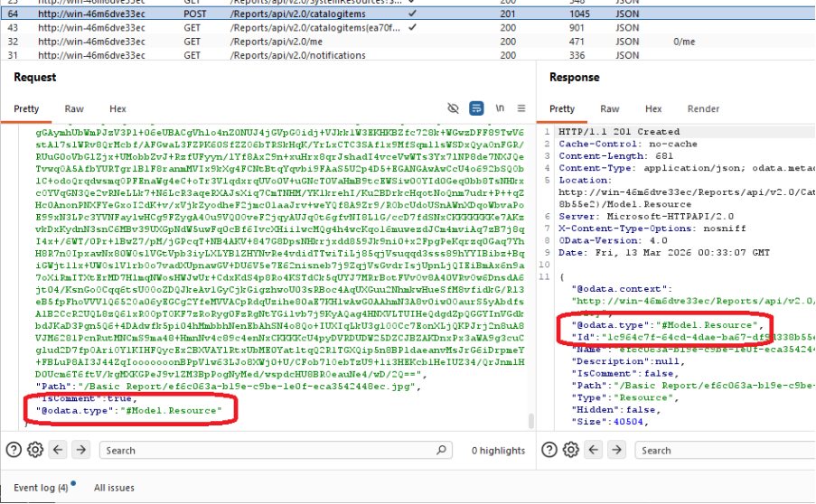Open Response search settings gear icon

[571, 450]
